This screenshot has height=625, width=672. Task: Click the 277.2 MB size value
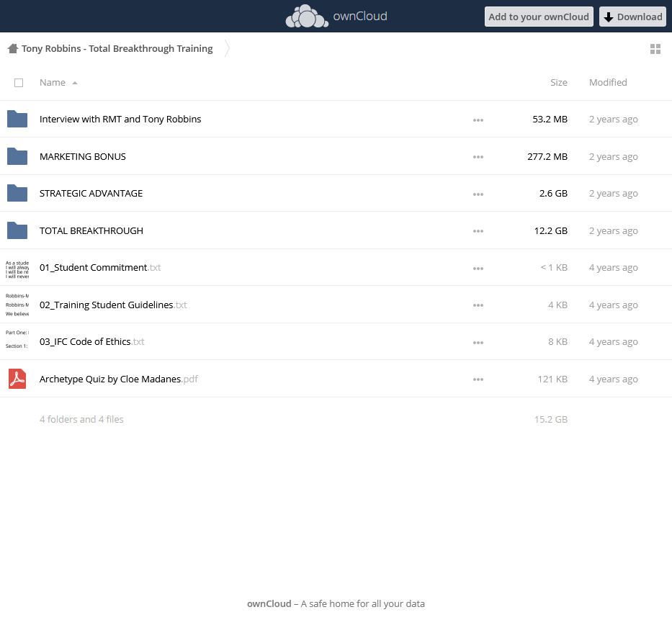547,156
